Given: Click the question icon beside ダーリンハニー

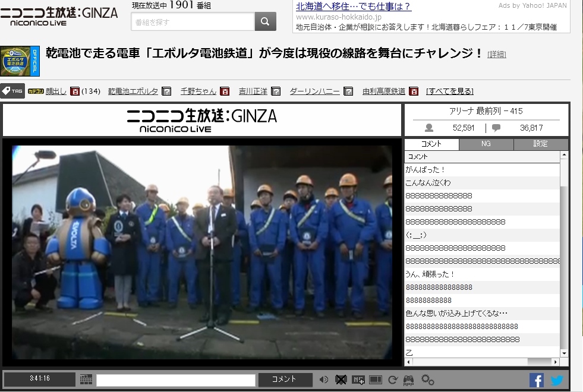Looking at the screenshot, I should point(348,91).
